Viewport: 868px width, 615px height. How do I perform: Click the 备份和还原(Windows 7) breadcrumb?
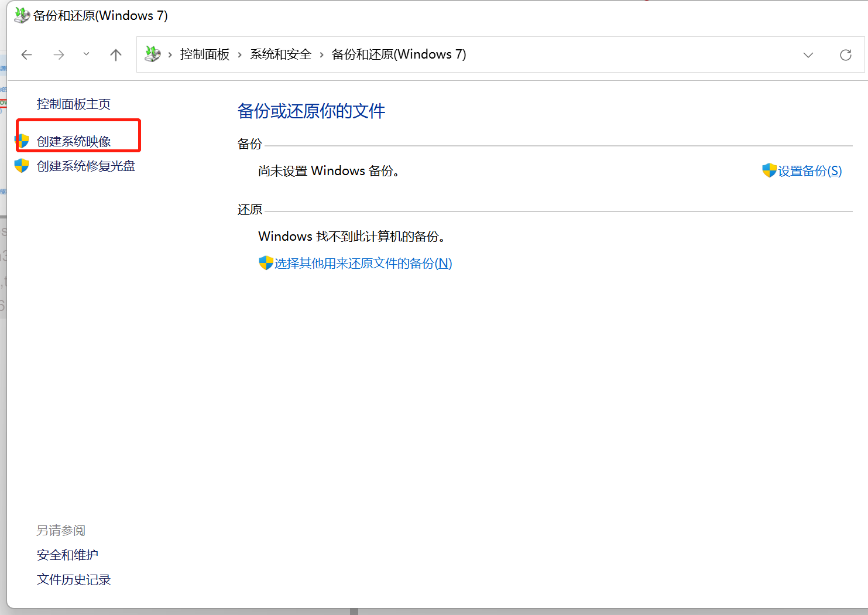click(399, 54)
